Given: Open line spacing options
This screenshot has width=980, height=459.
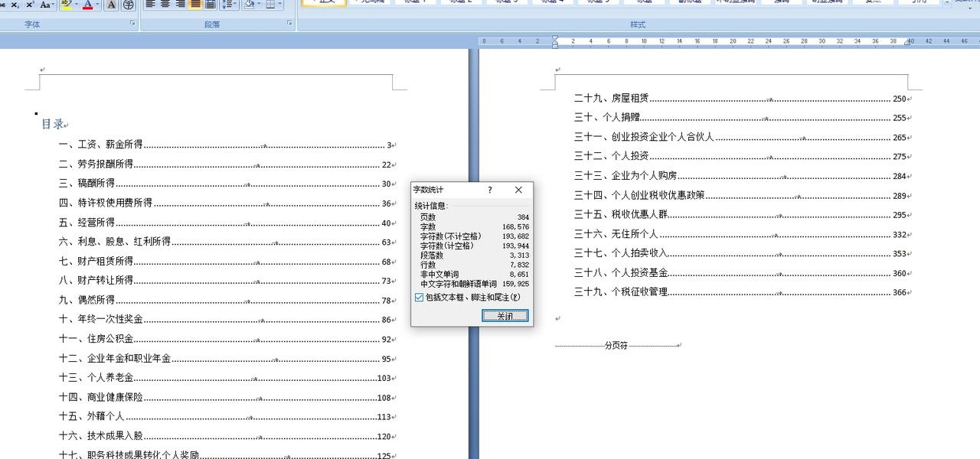Looking at the screenshot, I should point(229,5).
